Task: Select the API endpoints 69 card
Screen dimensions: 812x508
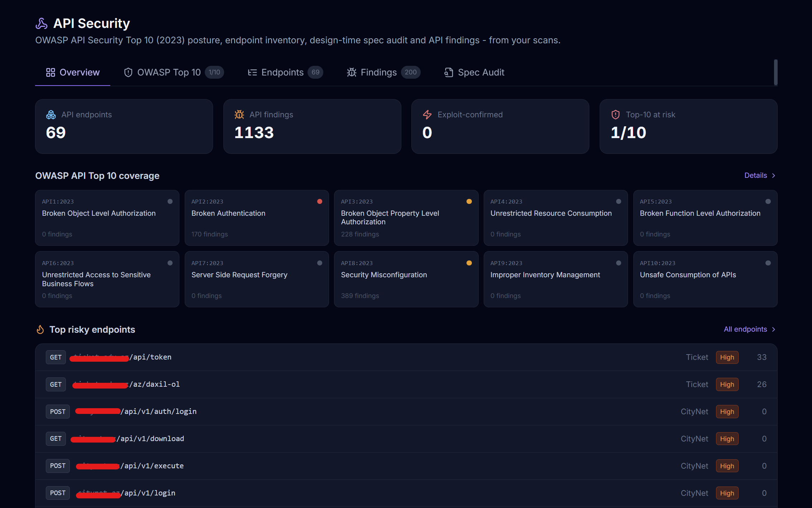Action: (124, 126)
